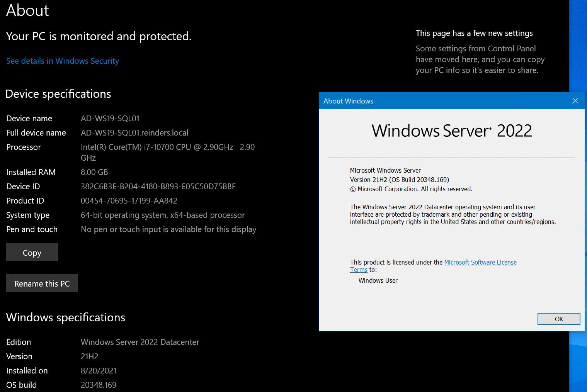587x392 pixels.
Task: Select Windows User licensee text
Action: 378,280
